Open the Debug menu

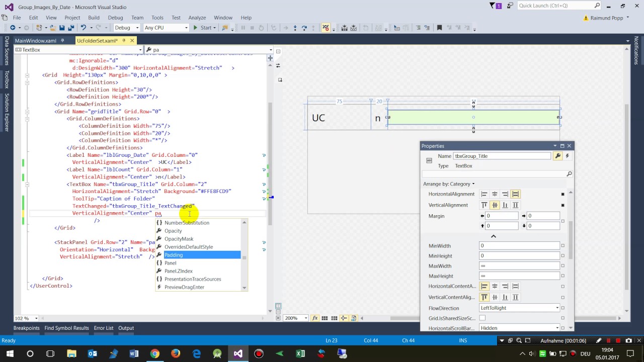click(115, 18)
